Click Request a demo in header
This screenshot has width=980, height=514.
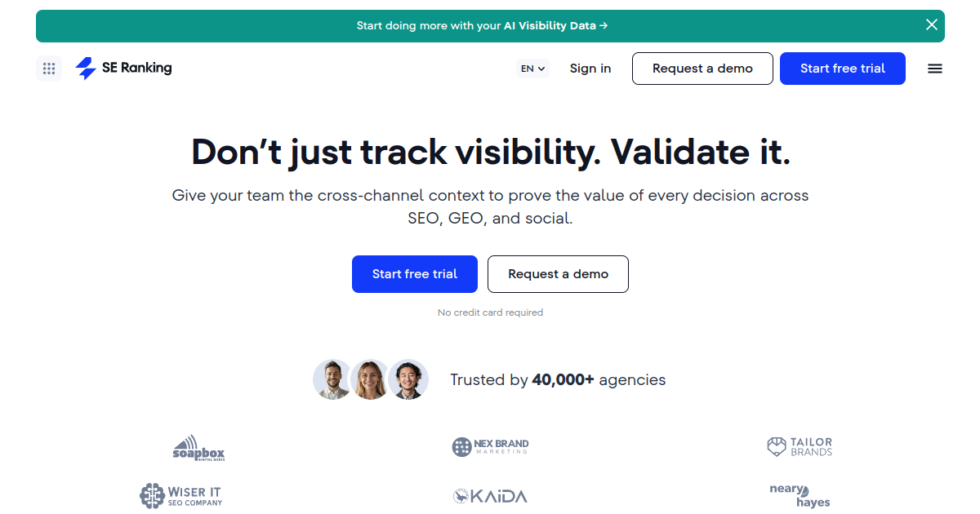[702, 69]
